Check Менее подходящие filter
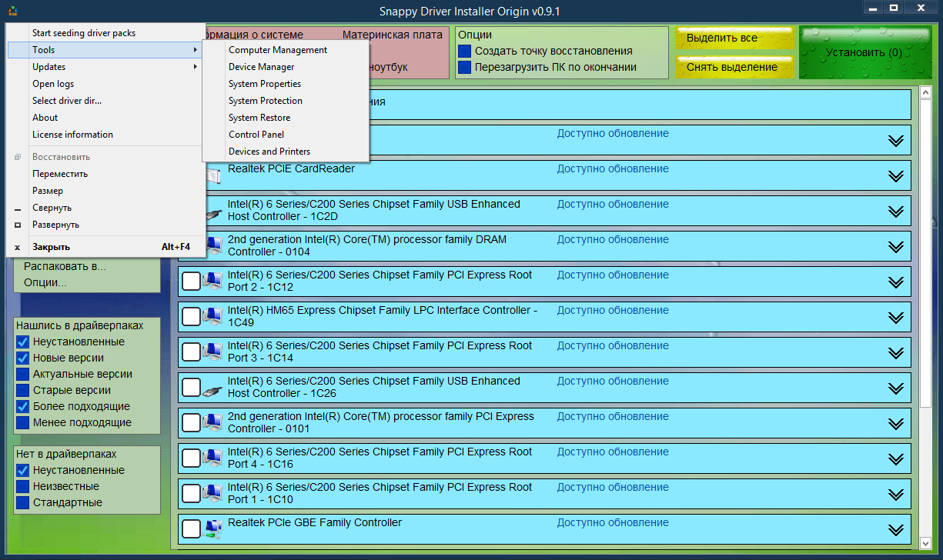 (x=22, y=422)
